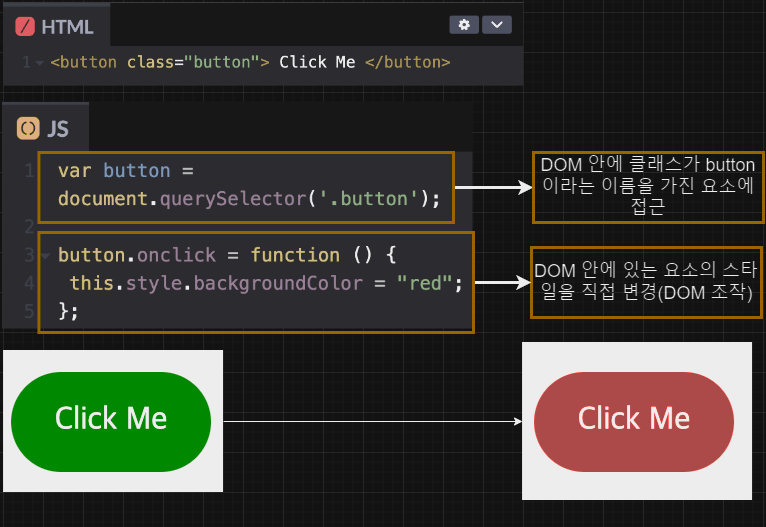Click the red Click Me button

click(x=634, y=422)
